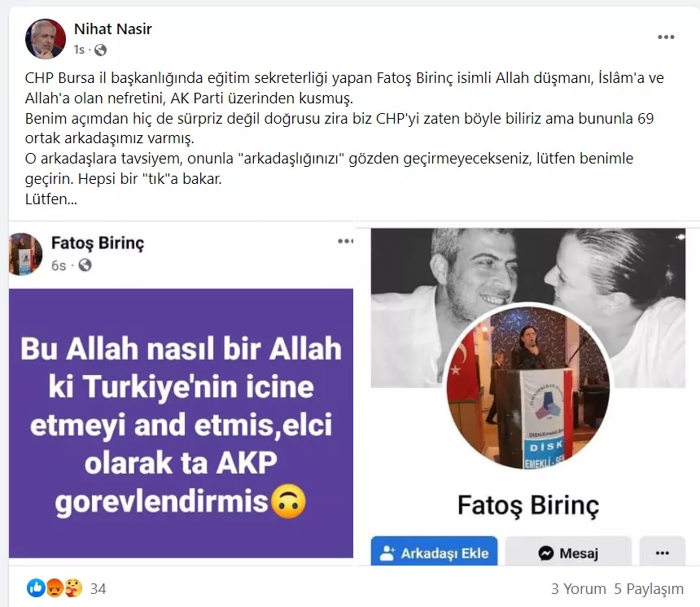Click the Fatoş Birinç small avatar
The width and height of the screenshot is (700, 607).
point(25,254)
